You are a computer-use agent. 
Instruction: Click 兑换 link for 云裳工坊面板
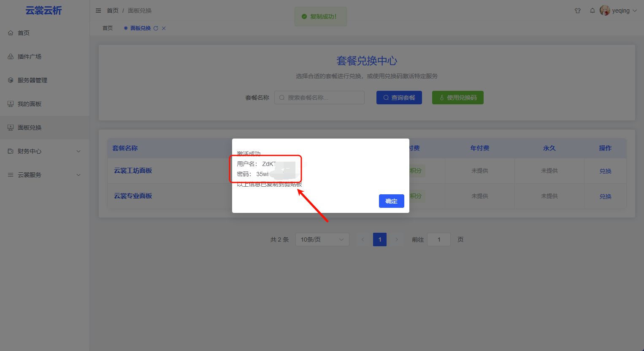click(x=605, y=171)
